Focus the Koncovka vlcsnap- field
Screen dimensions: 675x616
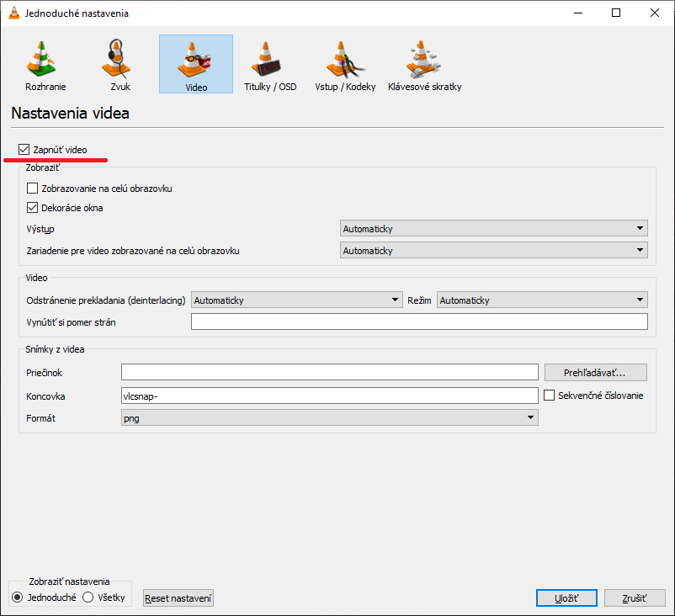coord(330,396)
